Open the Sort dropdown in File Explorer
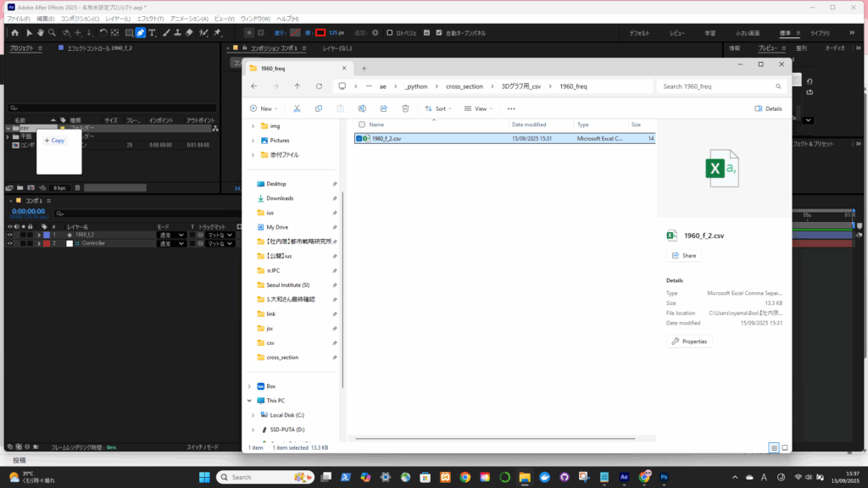This screenshot has width=868, height=488. (x=438, y=108)
